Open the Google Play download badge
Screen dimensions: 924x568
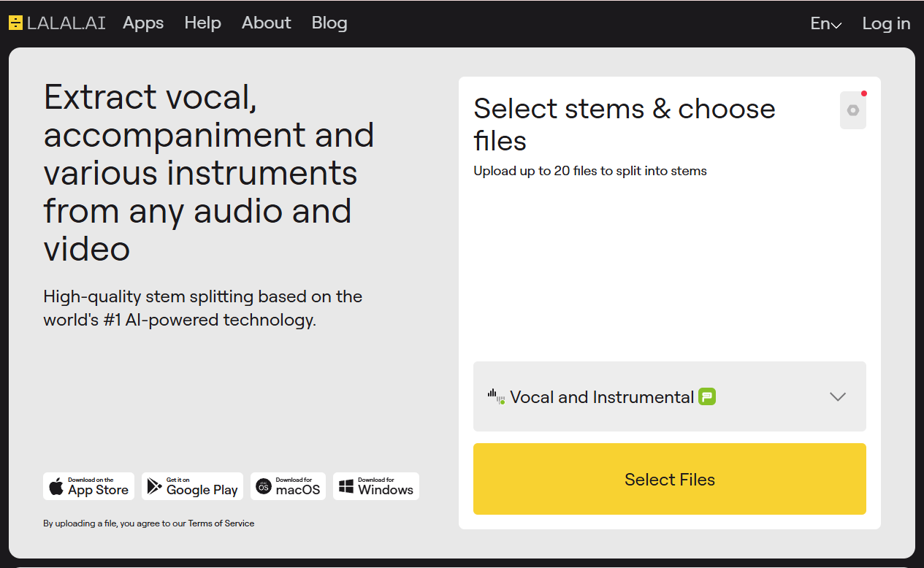click(x=193, y=486)
